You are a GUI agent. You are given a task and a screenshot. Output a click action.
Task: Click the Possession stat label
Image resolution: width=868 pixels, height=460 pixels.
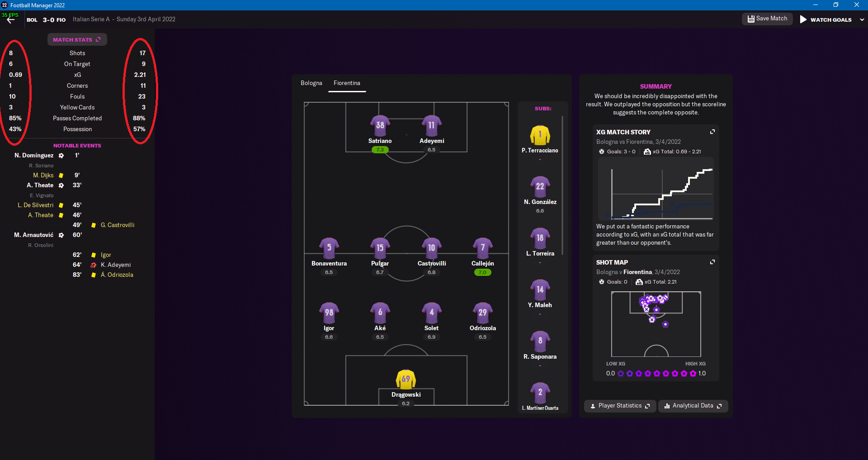point(77,129)
